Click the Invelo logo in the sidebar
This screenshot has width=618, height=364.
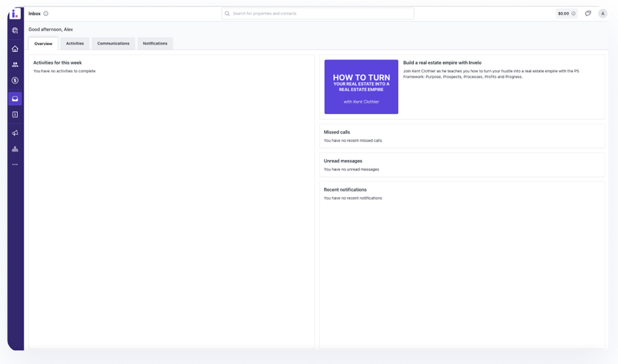(x=15, y=14)
